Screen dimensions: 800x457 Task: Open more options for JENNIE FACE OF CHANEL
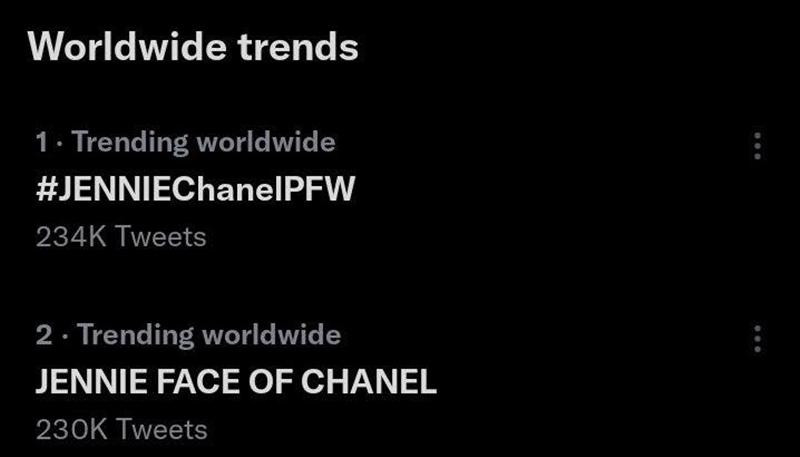click(x=757, y=338)
